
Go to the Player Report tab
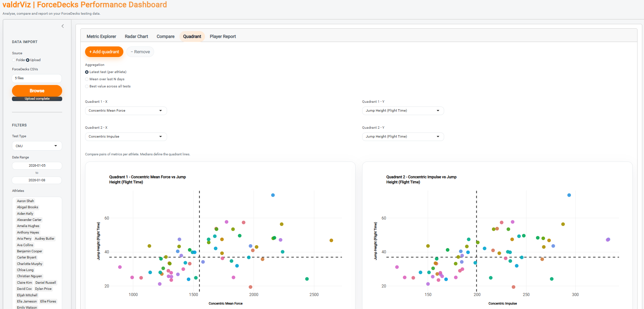point(223,37)
